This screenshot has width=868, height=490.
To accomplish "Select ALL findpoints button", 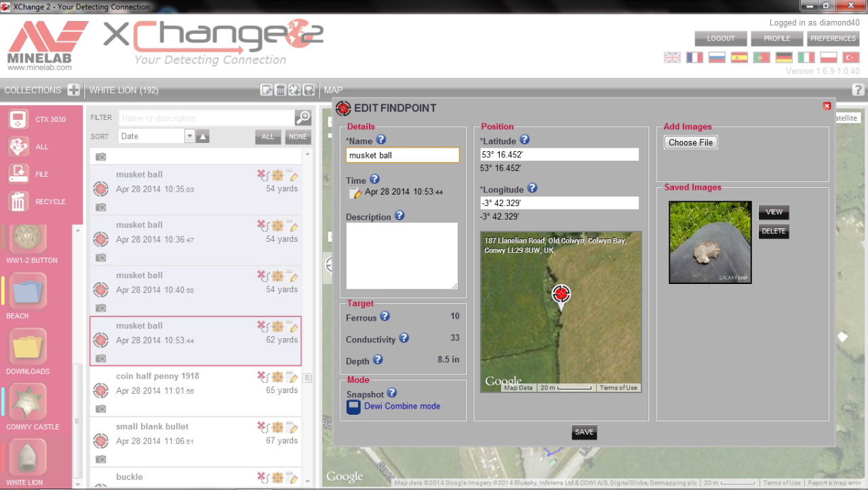I will tap(268, 137).
